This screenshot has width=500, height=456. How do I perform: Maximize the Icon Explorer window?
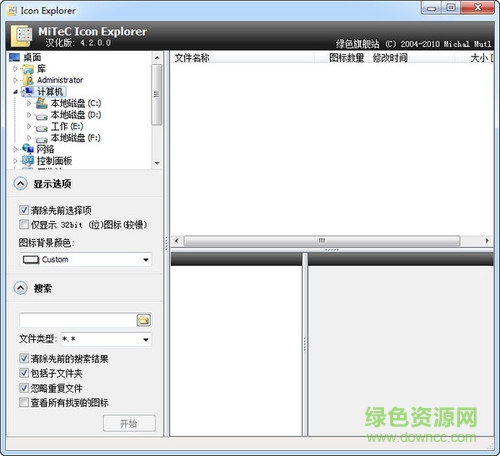451,8
